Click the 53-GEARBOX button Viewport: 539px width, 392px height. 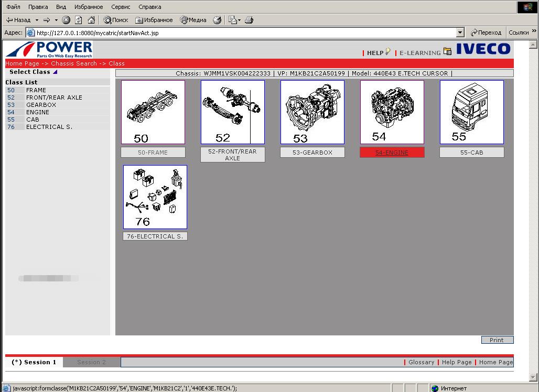click(312, 152)
